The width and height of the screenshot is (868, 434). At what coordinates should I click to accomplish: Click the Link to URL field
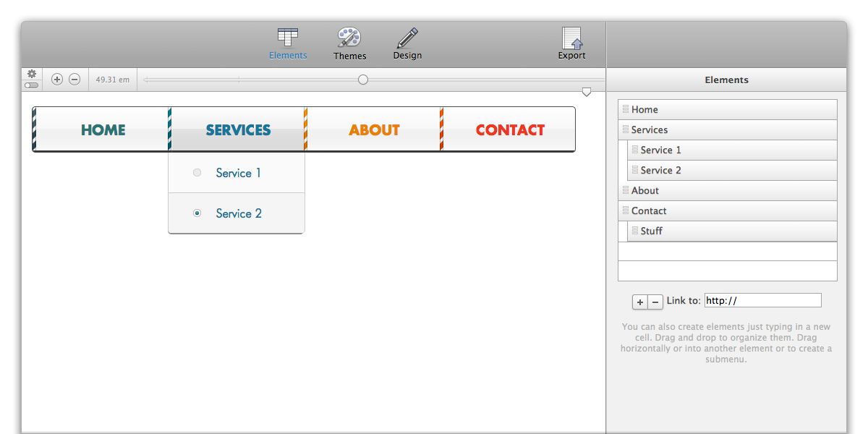pos(763,300)
